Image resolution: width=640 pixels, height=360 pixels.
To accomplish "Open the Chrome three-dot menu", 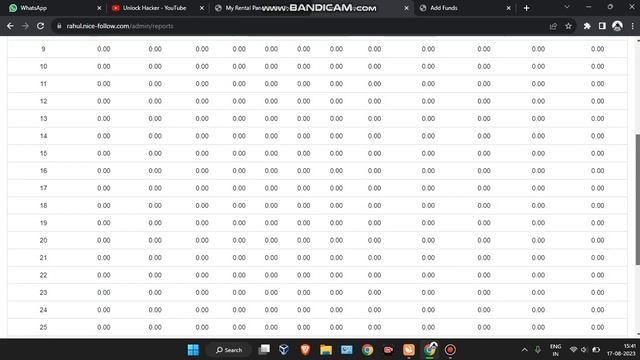I will pos(632,26).
